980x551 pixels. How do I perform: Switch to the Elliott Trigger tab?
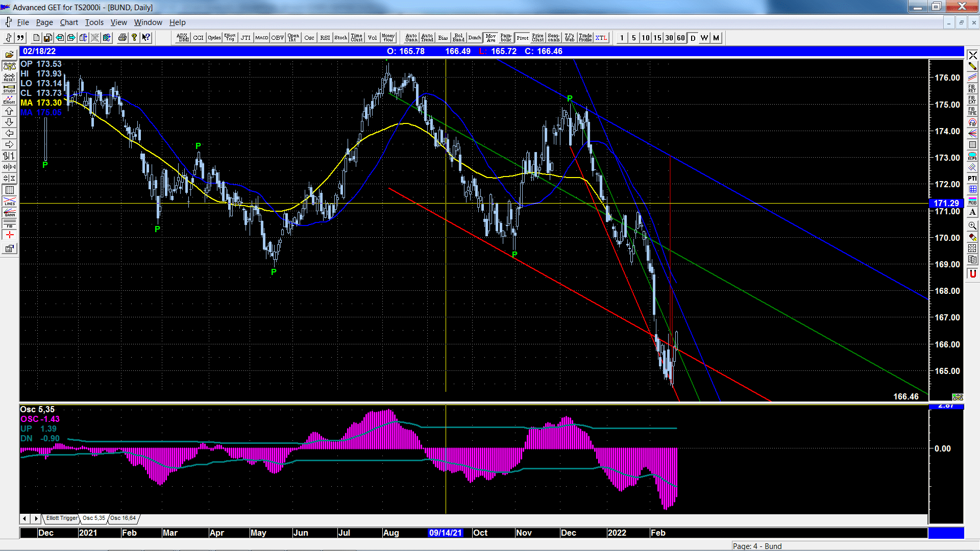point(62,518)
